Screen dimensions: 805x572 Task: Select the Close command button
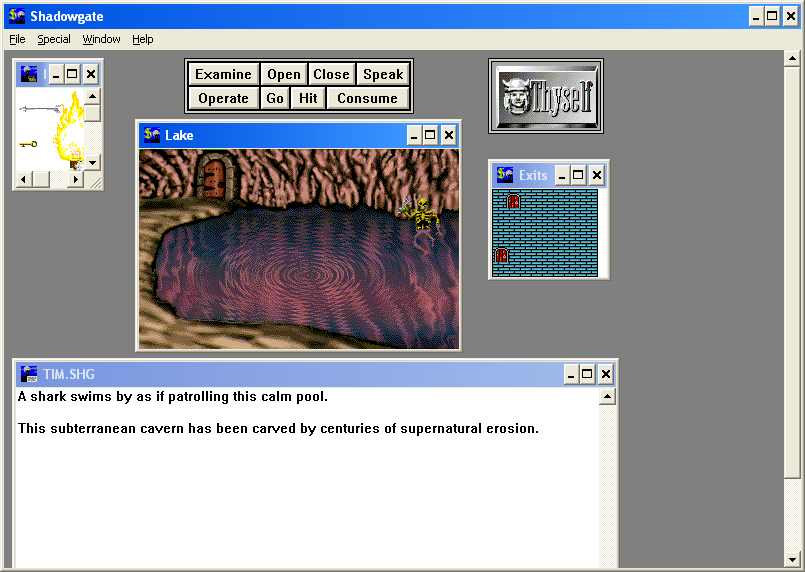(331, 74)
